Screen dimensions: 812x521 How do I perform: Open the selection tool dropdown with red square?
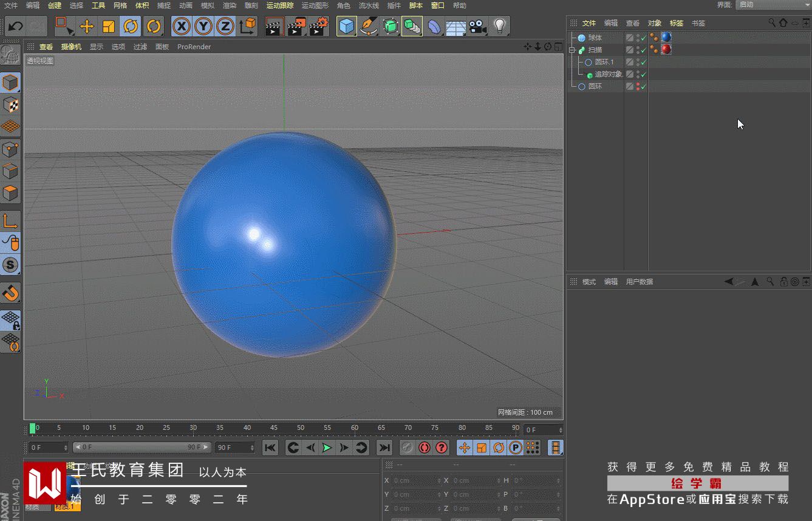coord(64,26)
